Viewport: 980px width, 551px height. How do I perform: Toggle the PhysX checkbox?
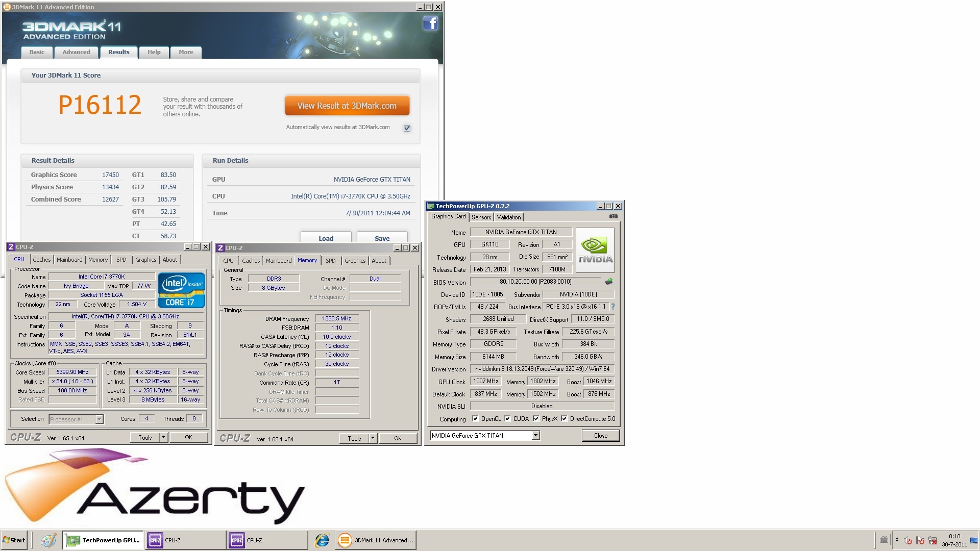(x=536, y=419)
